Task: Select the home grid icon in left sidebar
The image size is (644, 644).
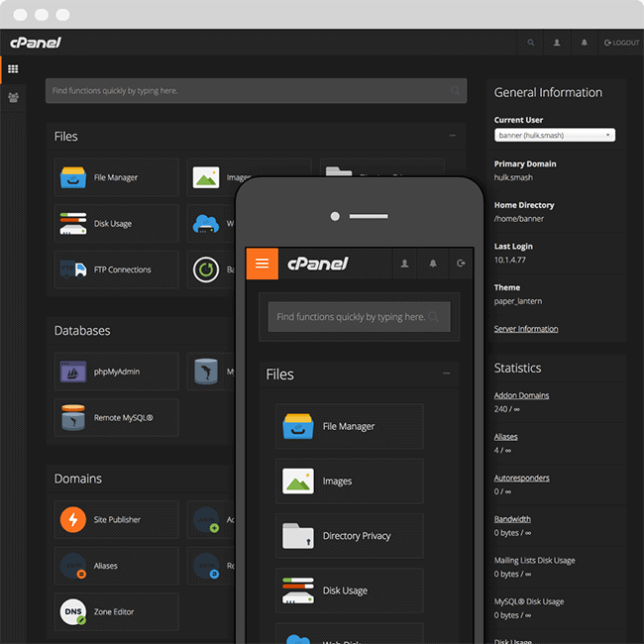Action: point(13,69)
